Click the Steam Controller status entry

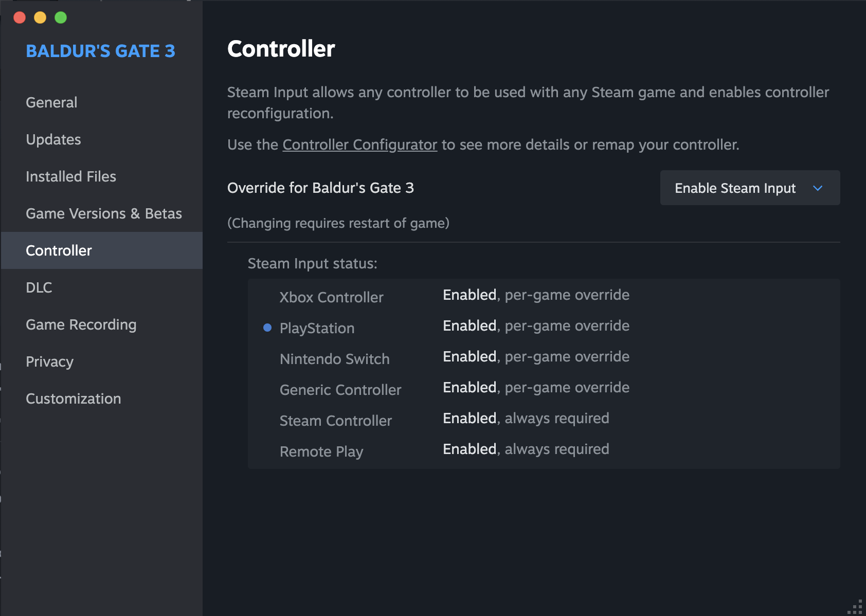click(x=336, y=421)
